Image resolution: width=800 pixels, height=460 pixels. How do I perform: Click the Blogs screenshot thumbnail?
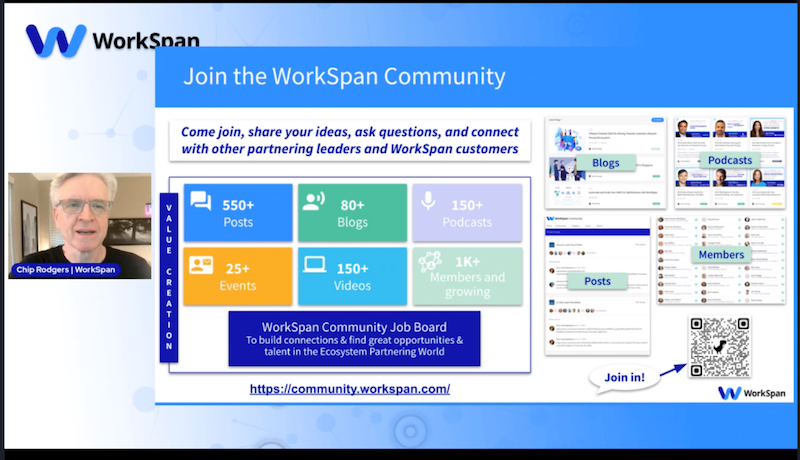coord(606,163)
